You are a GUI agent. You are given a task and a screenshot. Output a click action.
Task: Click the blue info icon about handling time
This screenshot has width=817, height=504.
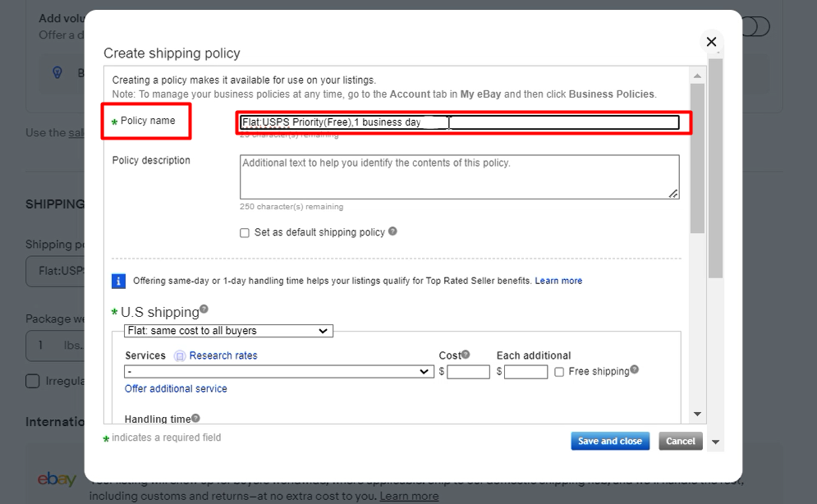tap(119, 282)
